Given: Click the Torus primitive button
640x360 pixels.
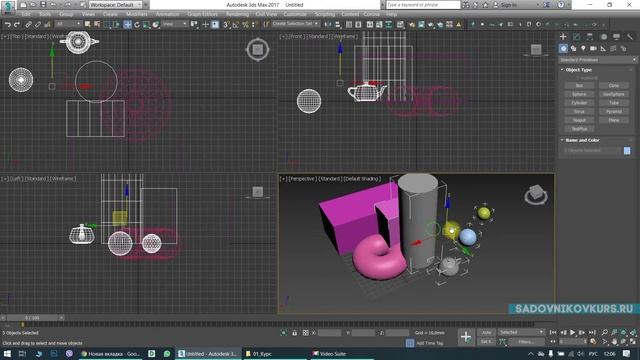Looking at the screenshot, I should pos(579,111).
